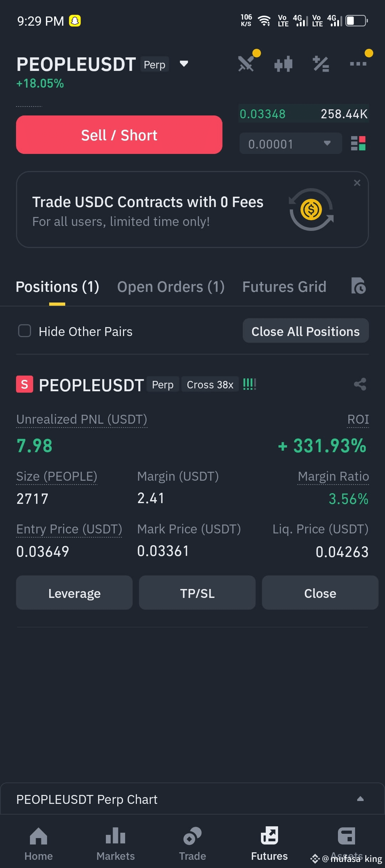Switch to Futures Grid tab
This screenshot has height=868, width=385.
click(x=284, y=287)
